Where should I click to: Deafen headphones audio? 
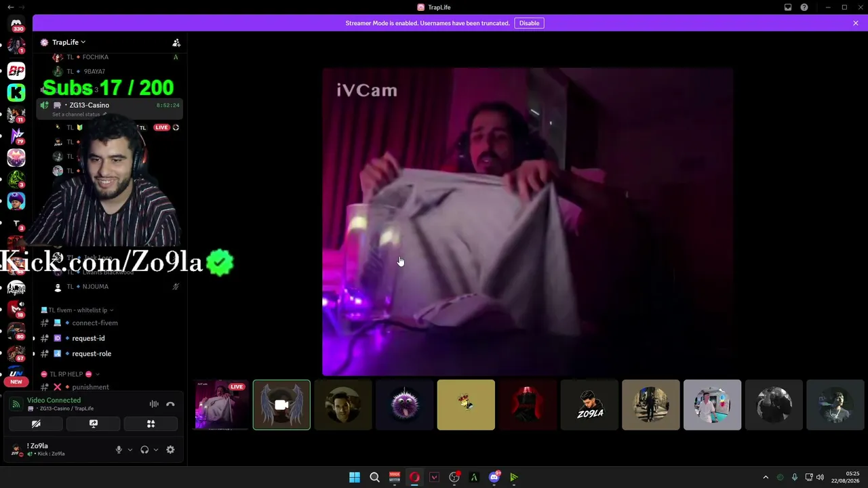click(x=144, y=449)
